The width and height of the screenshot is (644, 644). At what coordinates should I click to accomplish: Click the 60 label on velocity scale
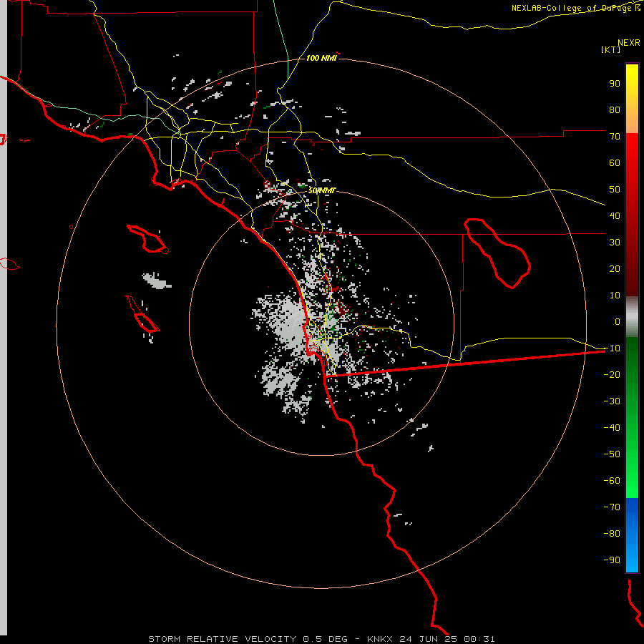[615, 163]
